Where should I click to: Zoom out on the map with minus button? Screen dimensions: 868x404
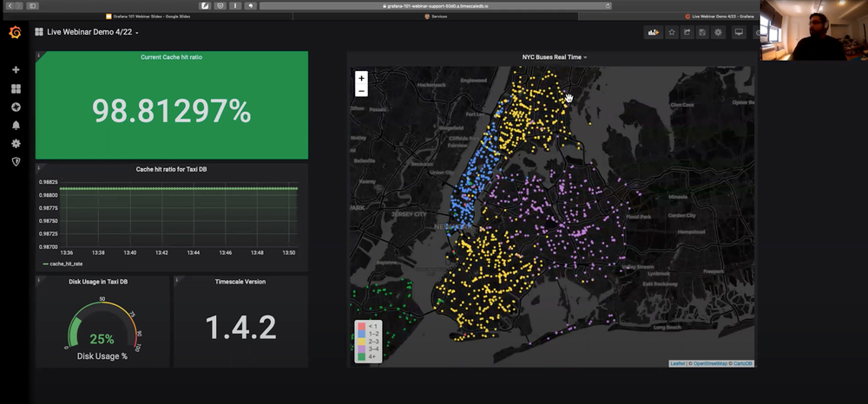(x=361, y=91)
